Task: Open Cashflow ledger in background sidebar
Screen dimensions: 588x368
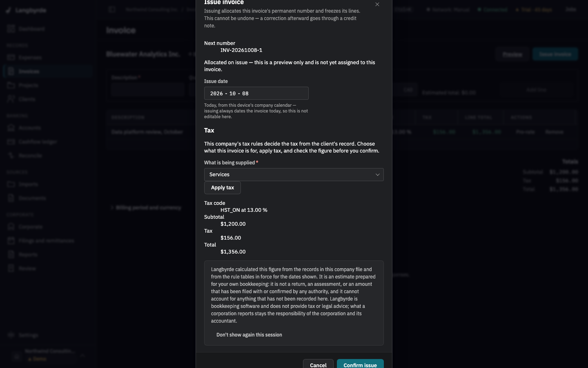Action: [47, 142]
